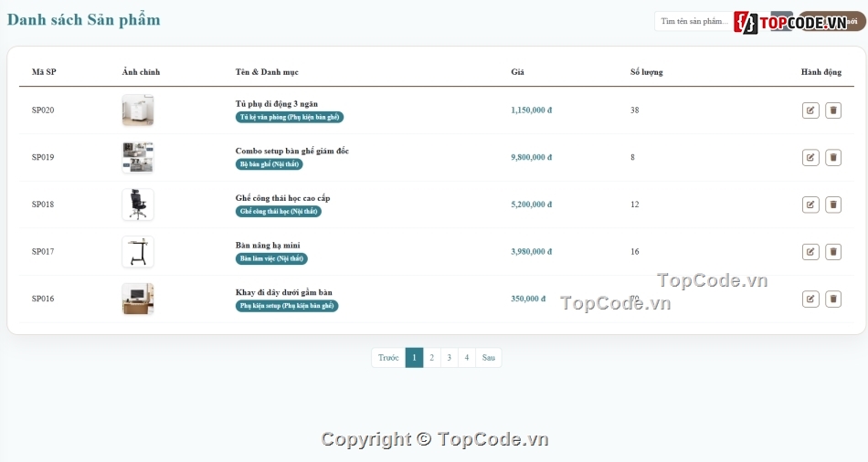Click quantity '16' for SP017

tap(634, 251)
